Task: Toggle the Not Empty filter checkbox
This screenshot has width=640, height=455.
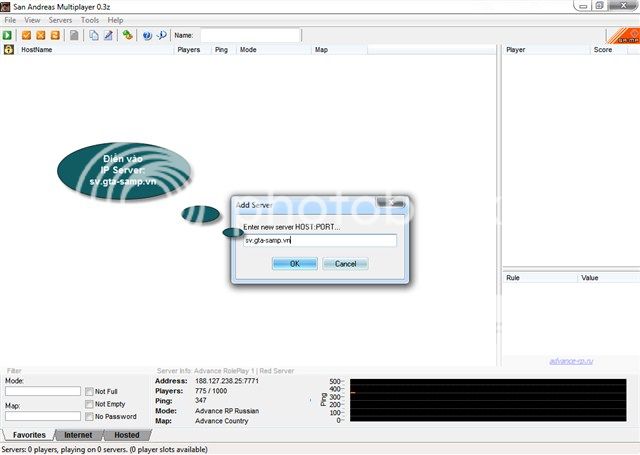Action: click(x=90, y=404)
